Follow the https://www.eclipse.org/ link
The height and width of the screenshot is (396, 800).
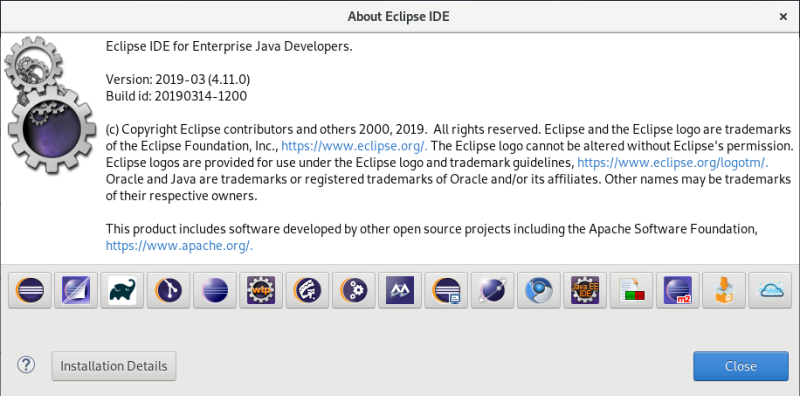point(355,146)
